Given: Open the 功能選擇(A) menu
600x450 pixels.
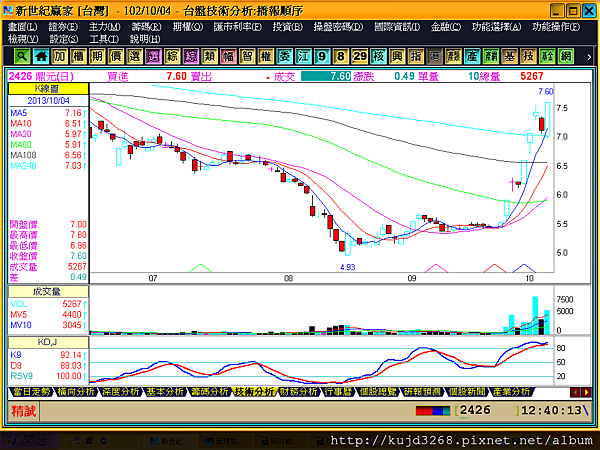Looking at the screenshot, I should pos(497,27).
